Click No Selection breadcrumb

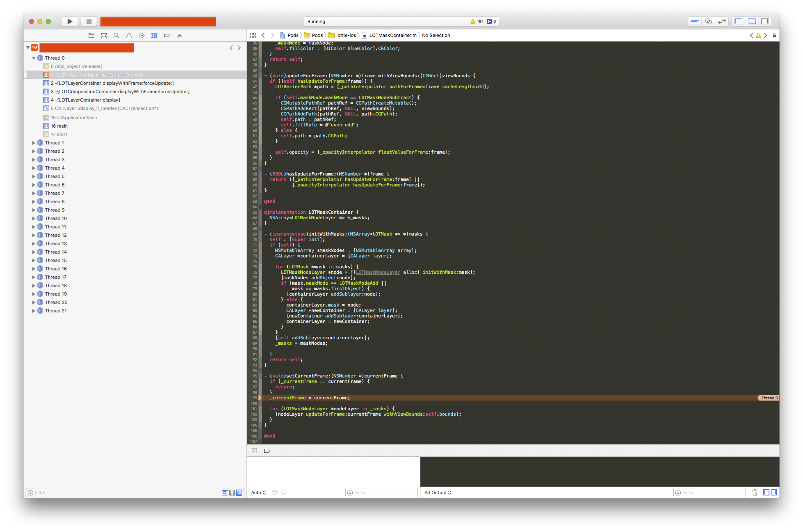click(x=436, y=36)
